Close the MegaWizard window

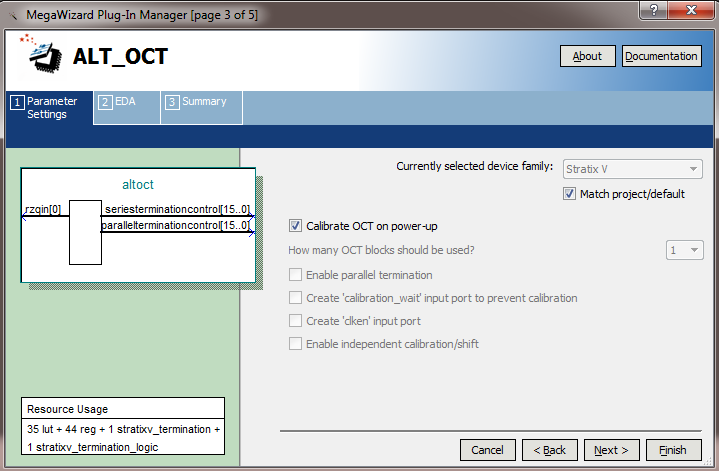pyautogui.click(x=691, y=10)
